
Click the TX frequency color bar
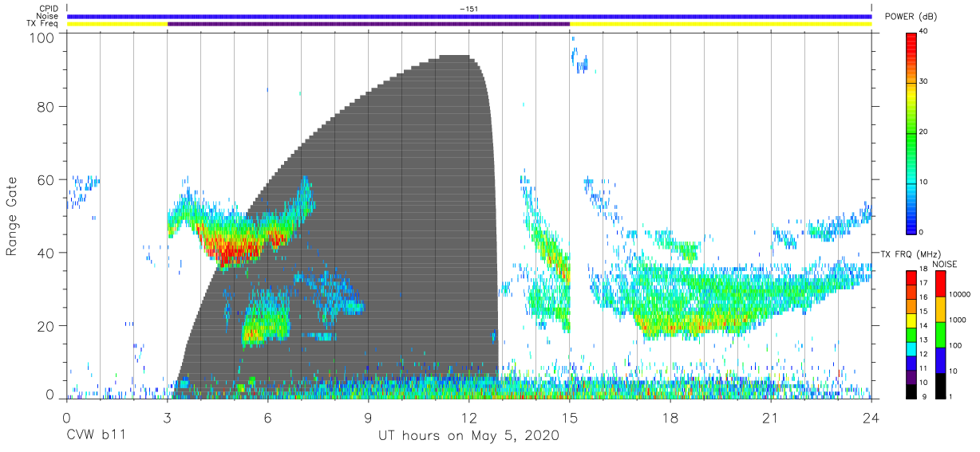point(911,333)
